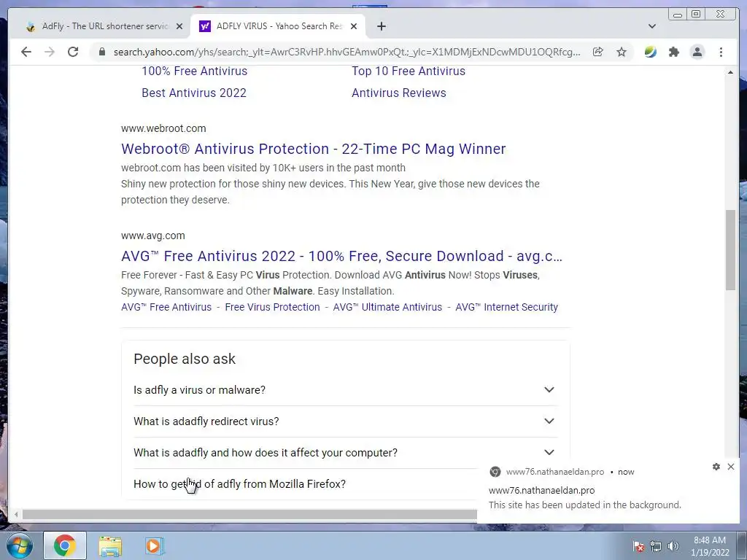Open AVG™ Free Antivirus sublink
Viewport: 747px width, 560px height.
tap(166, 307)
